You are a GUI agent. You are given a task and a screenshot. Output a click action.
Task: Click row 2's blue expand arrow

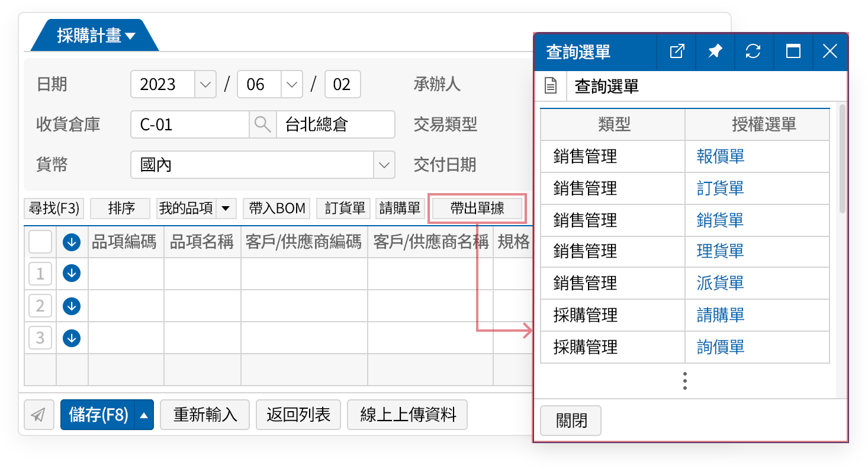click(71, 306)
